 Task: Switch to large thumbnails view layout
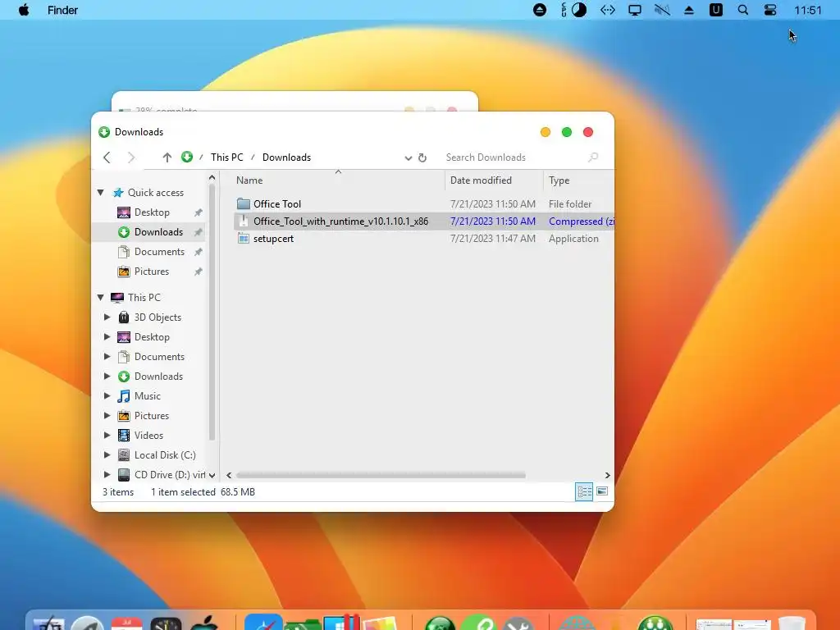(x=602, y=491)
